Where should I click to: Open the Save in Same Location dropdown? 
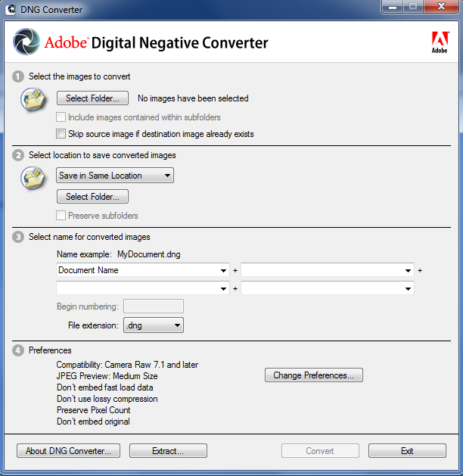coord(115,176)
